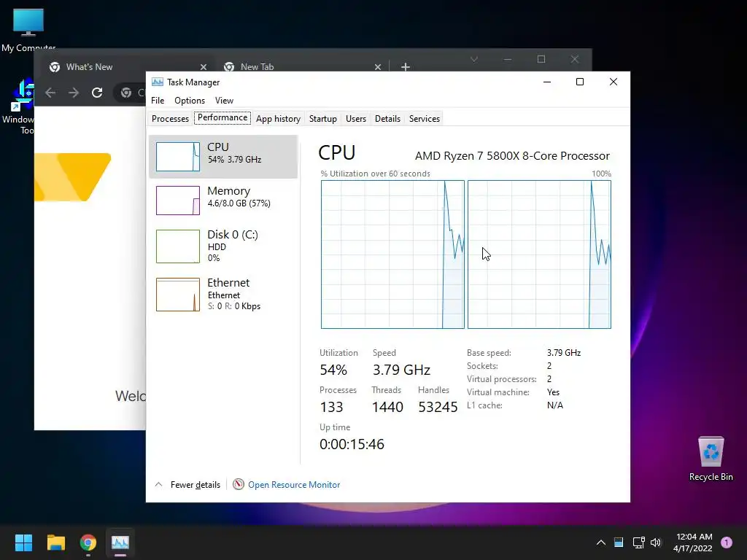
Task: Click the Task Manager title bar icon
Action: [158, 82]
